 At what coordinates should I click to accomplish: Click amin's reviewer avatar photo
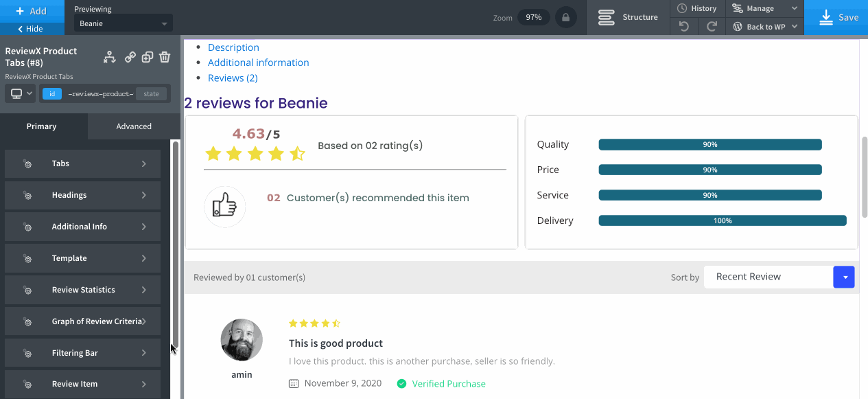coord(242,340)
